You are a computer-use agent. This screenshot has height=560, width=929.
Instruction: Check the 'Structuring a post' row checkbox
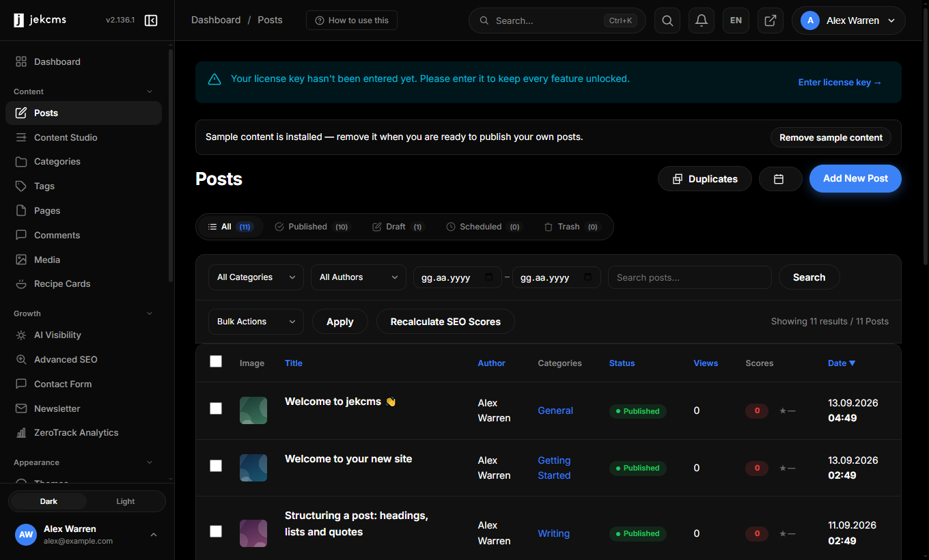coord(216,531)
